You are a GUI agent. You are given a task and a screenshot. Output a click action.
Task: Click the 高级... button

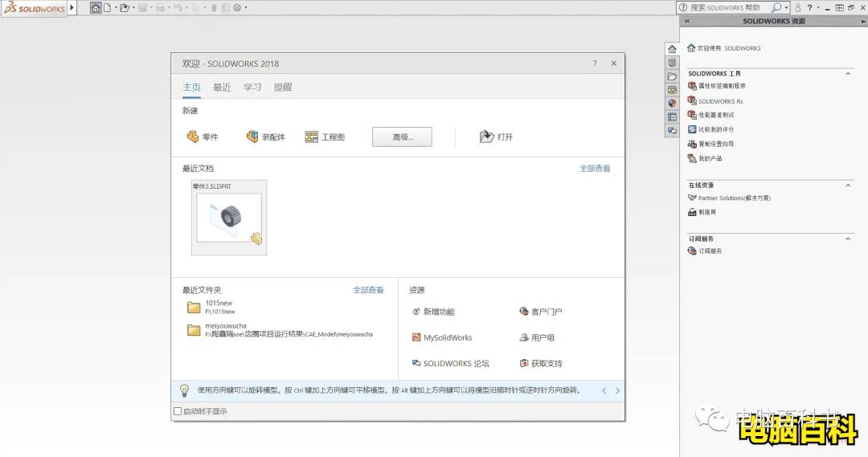point(403,137)
